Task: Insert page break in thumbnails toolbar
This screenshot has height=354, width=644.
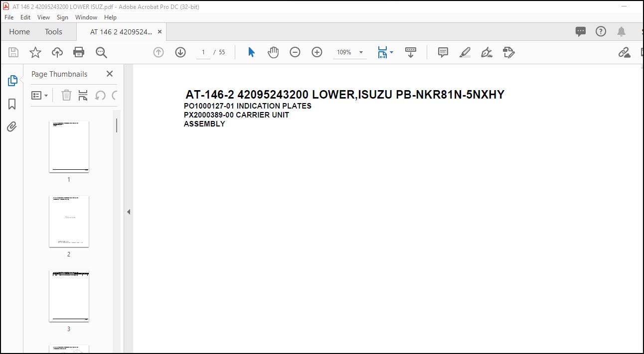Action: click(83, 95)
